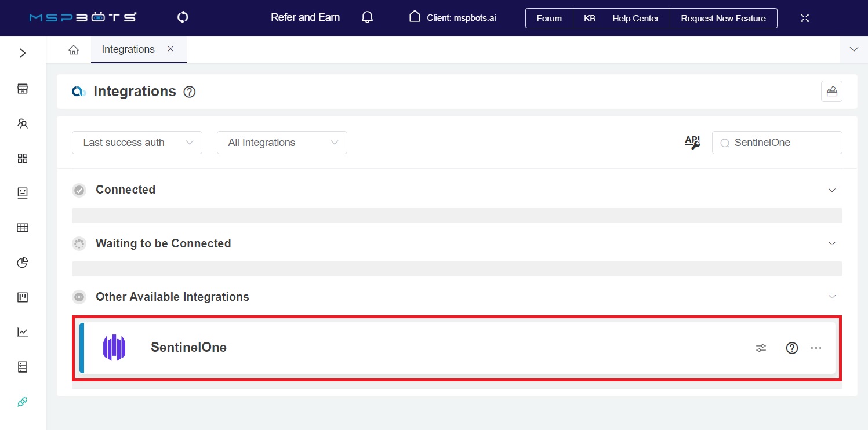Open SentinelOne more options ellipsis

click(x=816, y=348)
